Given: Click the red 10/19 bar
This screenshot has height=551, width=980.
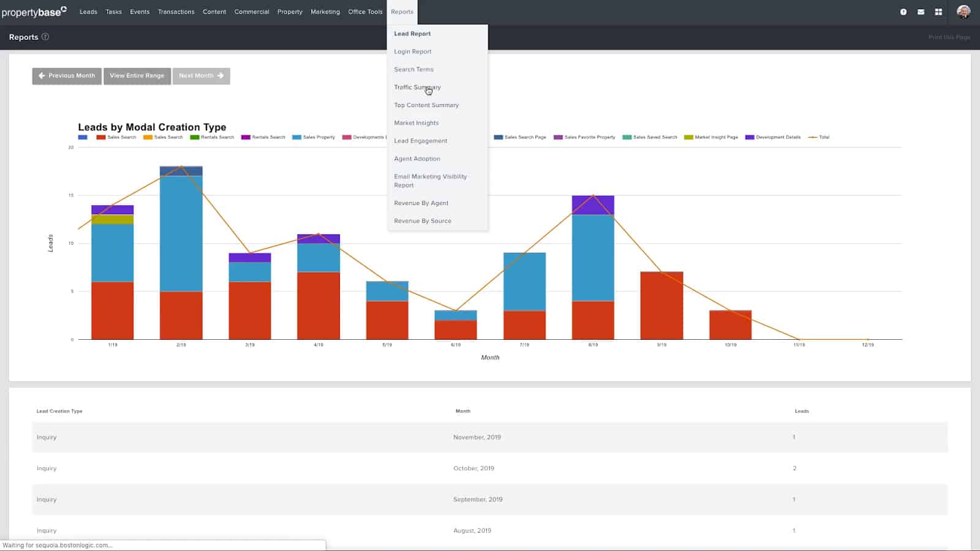Looking at the screenshot, I should coord(730,325).
